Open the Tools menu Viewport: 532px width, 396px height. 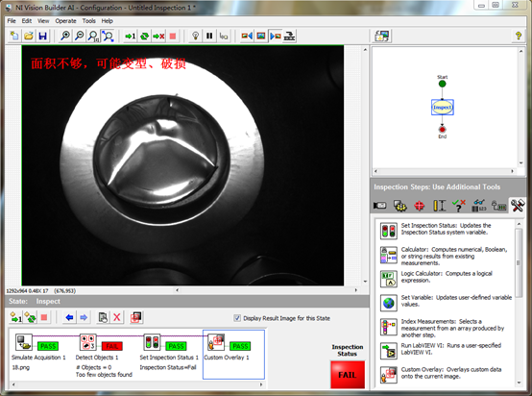pyautogui.click(x=89, y=21)
